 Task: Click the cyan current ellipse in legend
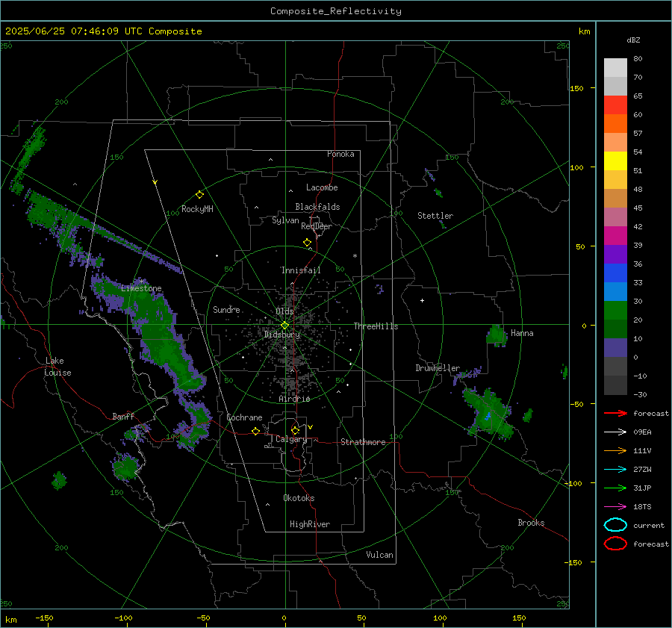[615, 525]
